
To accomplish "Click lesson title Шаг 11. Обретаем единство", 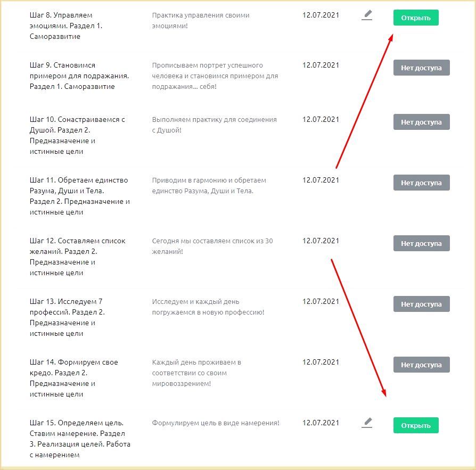I will click(80, 196).
